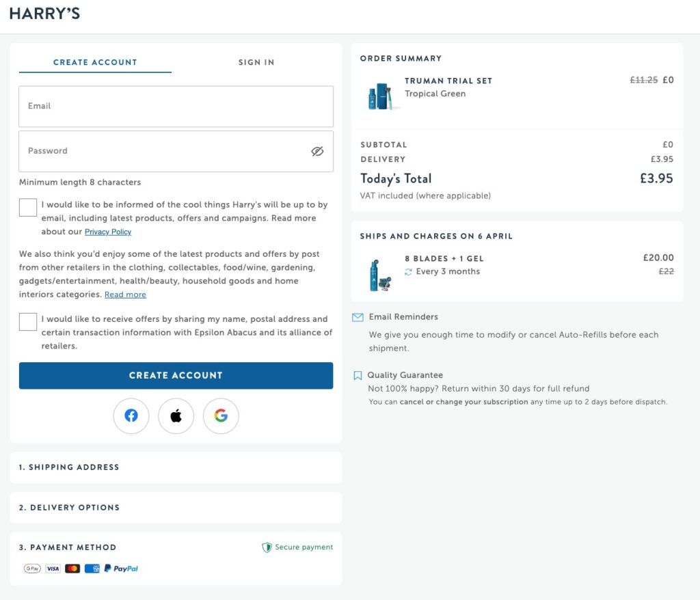The width and height of the screenshot is (700, 600).
Task: Click the PayPal logo
Action: [x=121, y=569]
